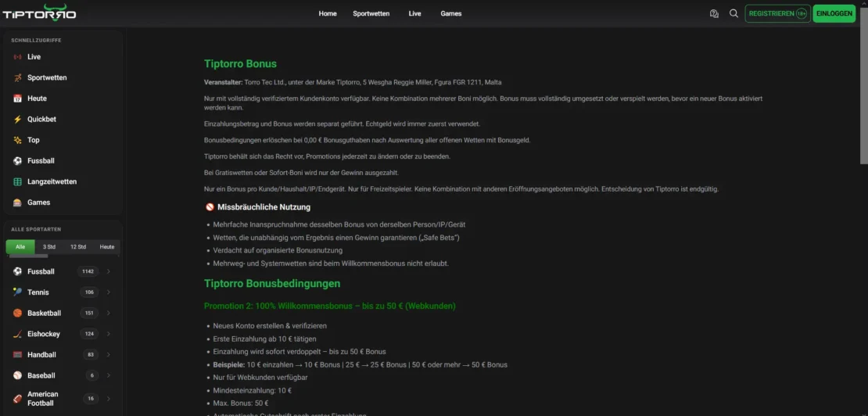Viewport: 868px width, 416px height.
Task: Open Games in the top navigation
Action: click(451, 14)
